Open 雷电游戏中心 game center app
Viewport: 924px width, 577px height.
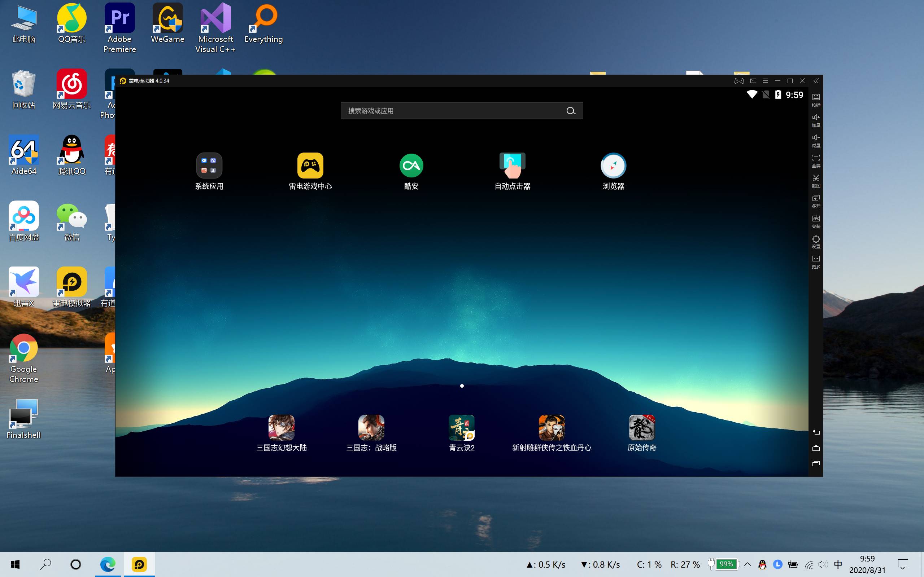(310, 166)
